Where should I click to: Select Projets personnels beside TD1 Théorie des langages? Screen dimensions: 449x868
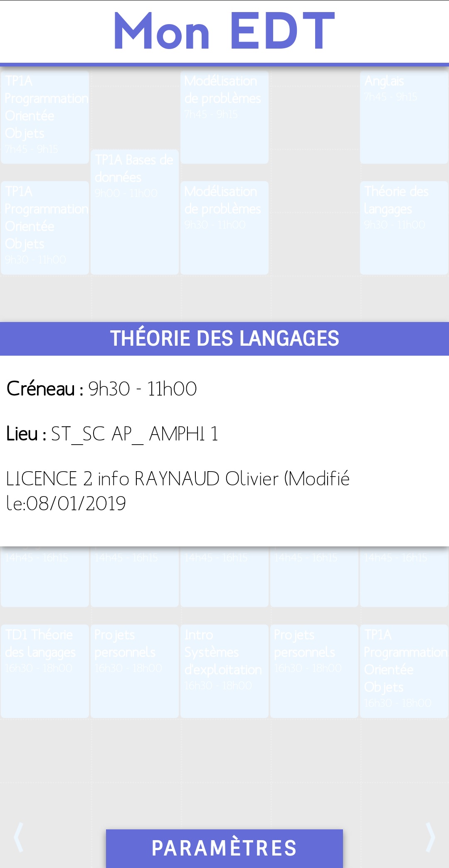click(x=134, y=671)
